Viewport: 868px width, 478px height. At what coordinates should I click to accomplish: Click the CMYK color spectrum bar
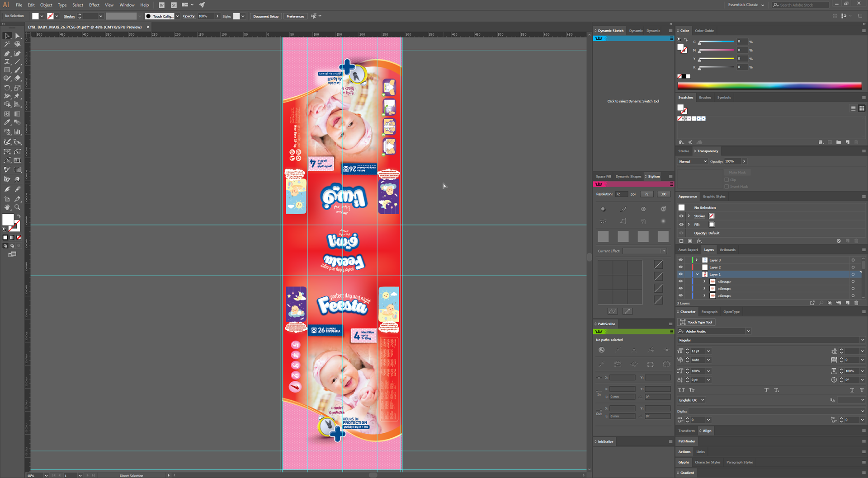tap(769, 86)
